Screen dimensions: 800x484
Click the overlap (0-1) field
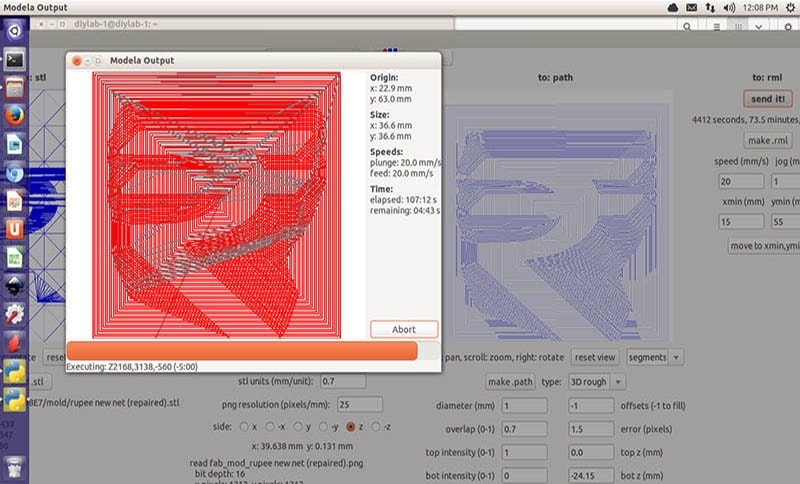point(524,429)
